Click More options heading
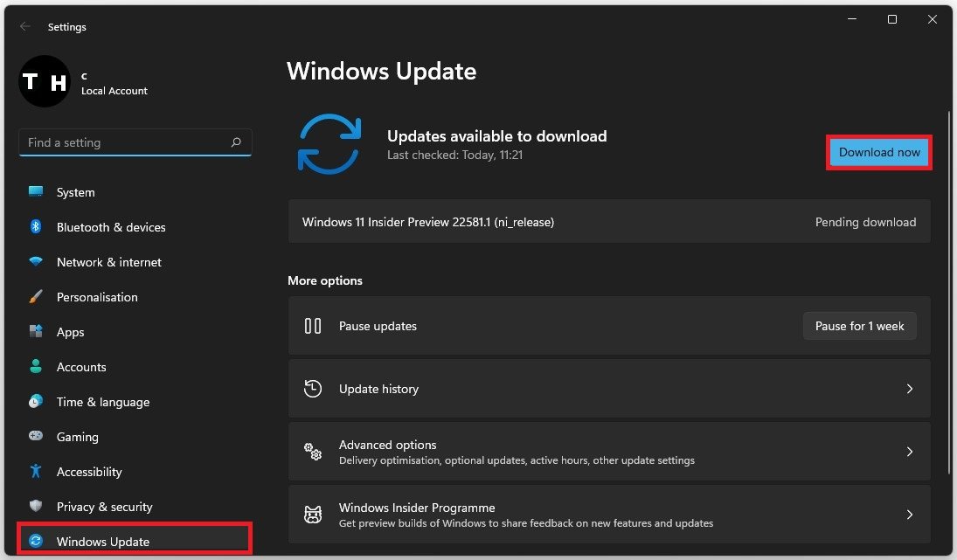 coord(325,280)
